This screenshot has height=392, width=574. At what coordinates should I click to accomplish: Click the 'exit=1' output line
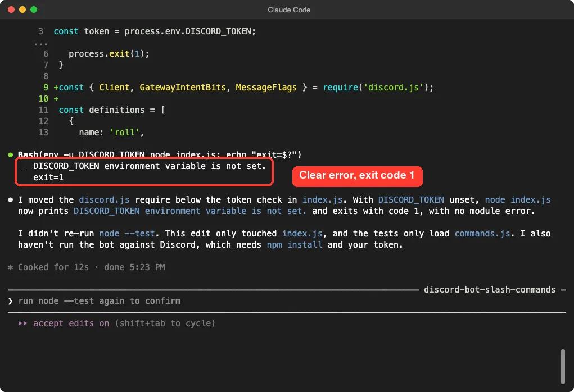click(48, 177)
